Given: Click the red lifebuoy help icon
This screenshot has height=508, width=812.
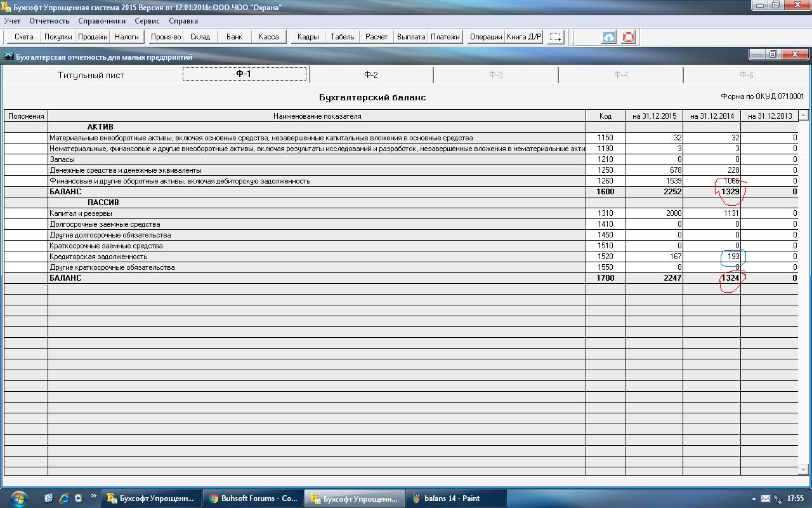Looking at the screenshot, I should click(x=628, y=37).
